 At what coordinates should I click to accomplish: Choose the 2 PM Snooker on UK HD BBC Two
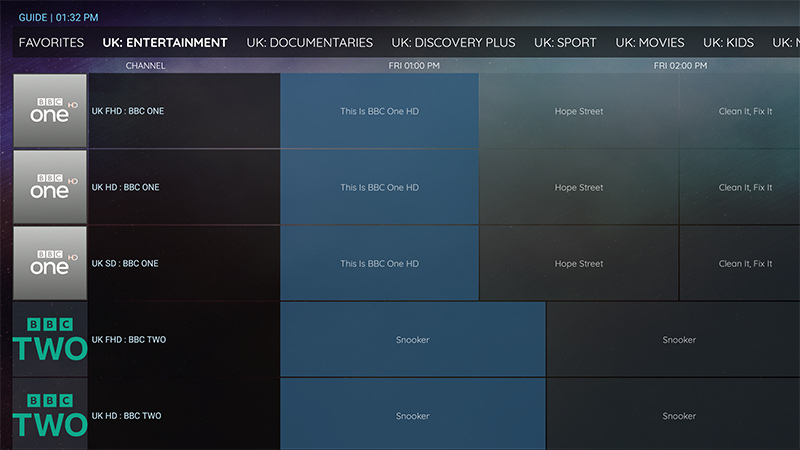pyautogui.click(x=678, y=416)
